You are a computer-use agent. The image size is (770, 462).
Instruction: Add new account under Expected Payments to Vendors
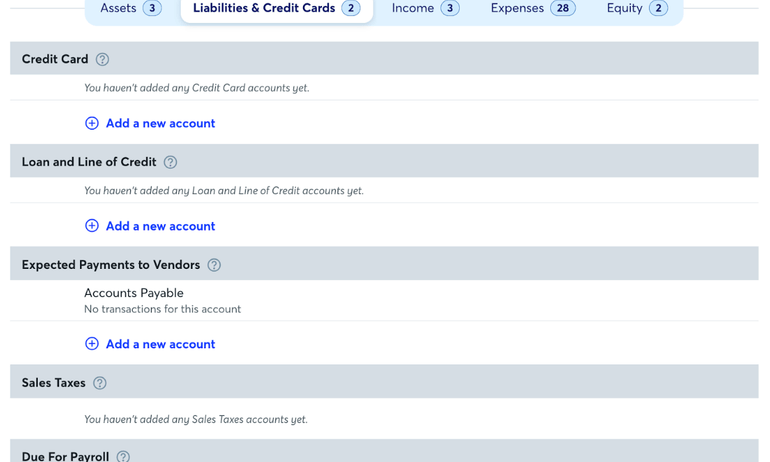160,344
